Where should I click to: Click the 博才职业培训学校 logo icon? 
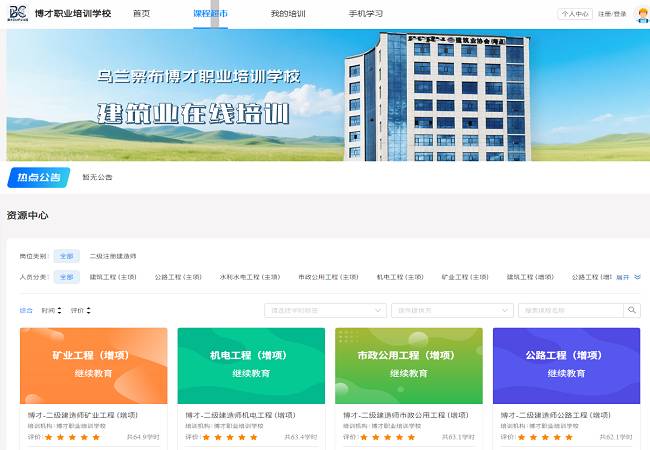[17, 14]
